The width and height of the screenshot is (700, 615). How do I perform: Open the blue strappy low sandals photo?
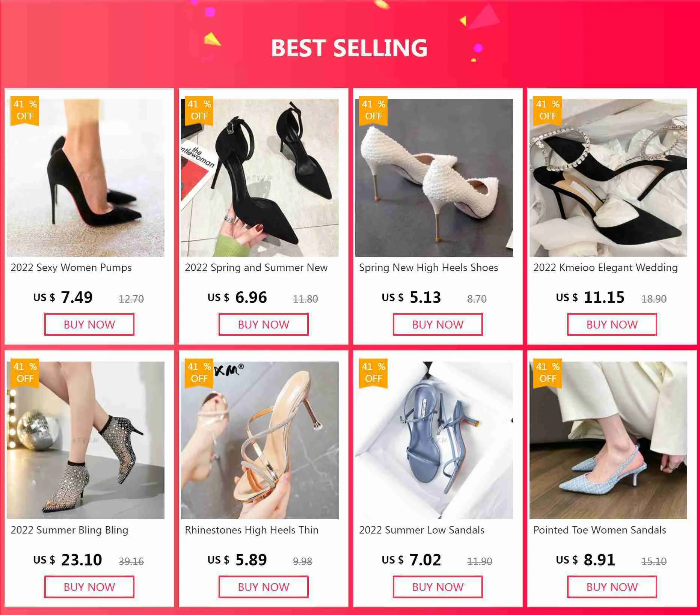[x=434, y=440]
